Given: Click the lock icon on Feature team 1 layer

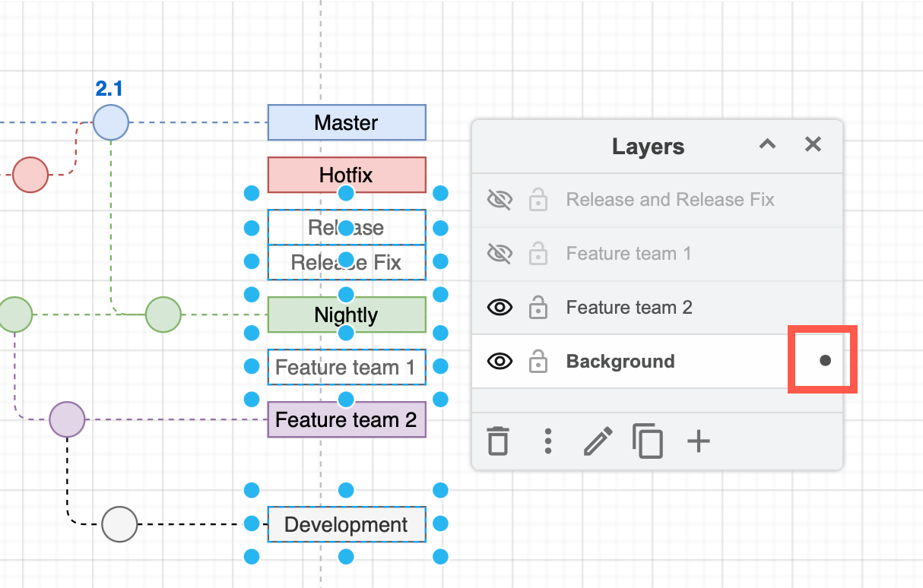Looking at the screenshot, I should 538,253.
